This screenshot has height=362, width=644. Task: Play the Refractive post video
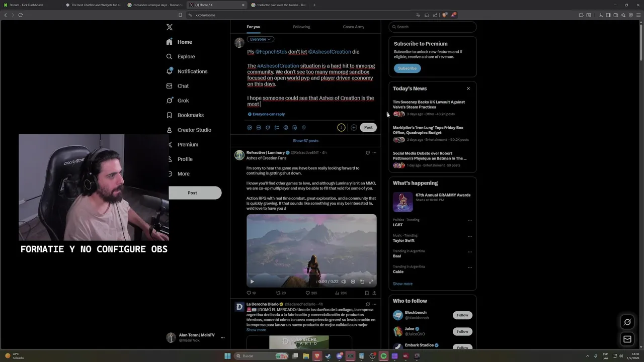[x=252, y=282]
